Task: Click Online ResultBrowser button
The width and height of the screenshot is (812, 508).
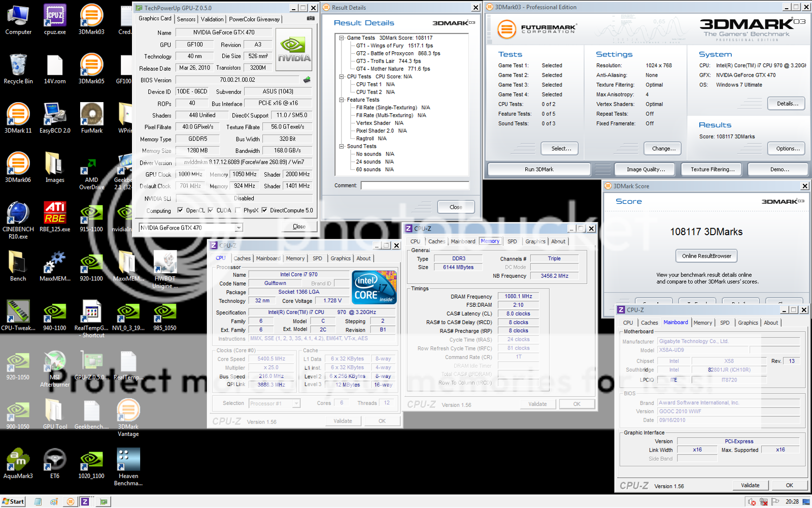Action: point(706,256)
